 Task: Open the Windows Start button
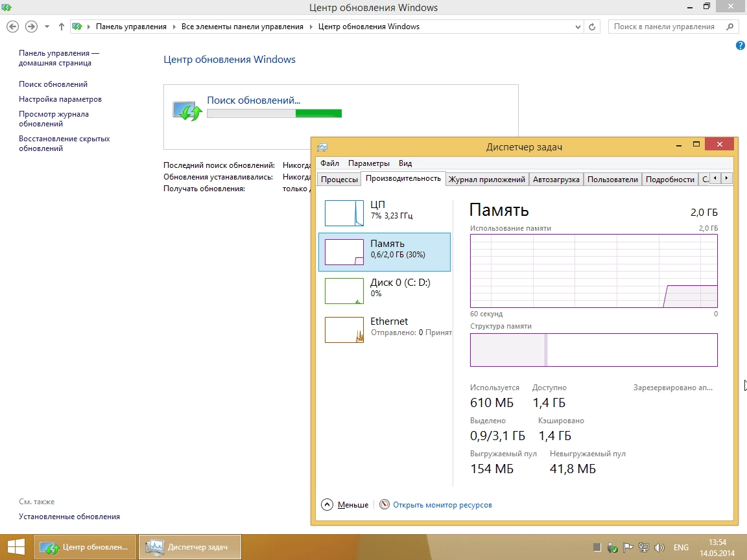[x=16, y=546]
